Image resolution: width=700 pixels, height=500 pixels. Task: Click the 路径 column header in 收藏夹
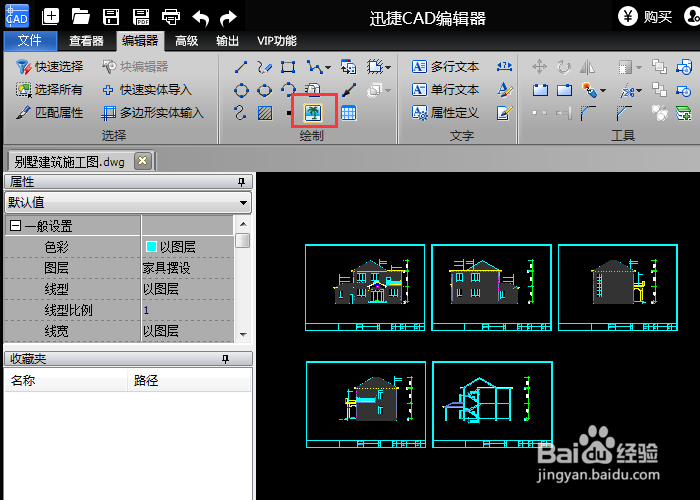coord(189,380)
